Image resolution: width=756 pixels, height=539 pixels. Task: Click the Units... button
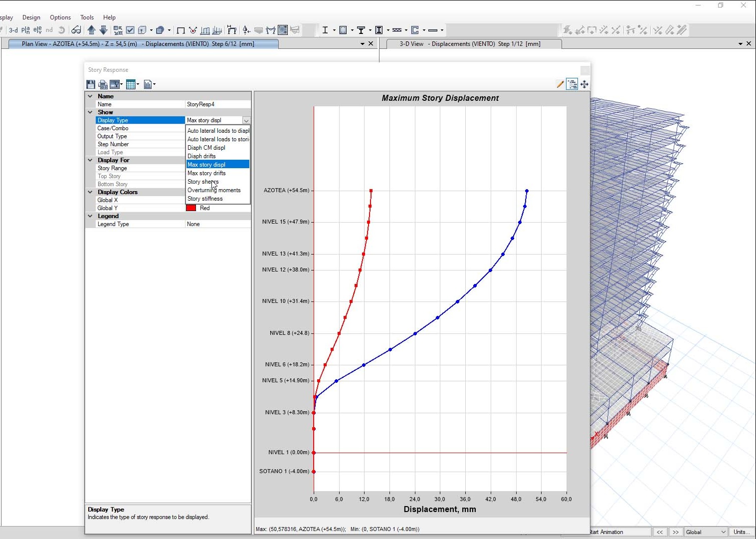coord(741,532)
